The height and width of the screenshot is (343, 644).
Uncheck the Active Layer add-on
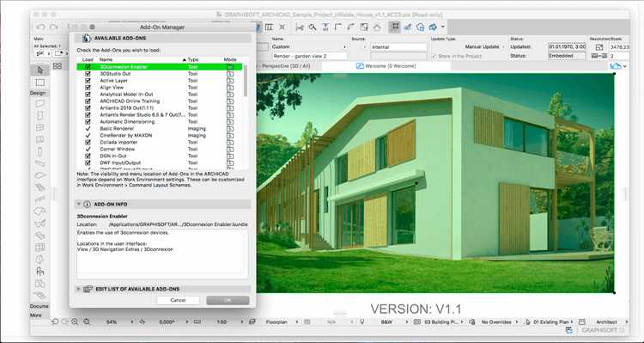pyautogui.click(x=88, y=81)
